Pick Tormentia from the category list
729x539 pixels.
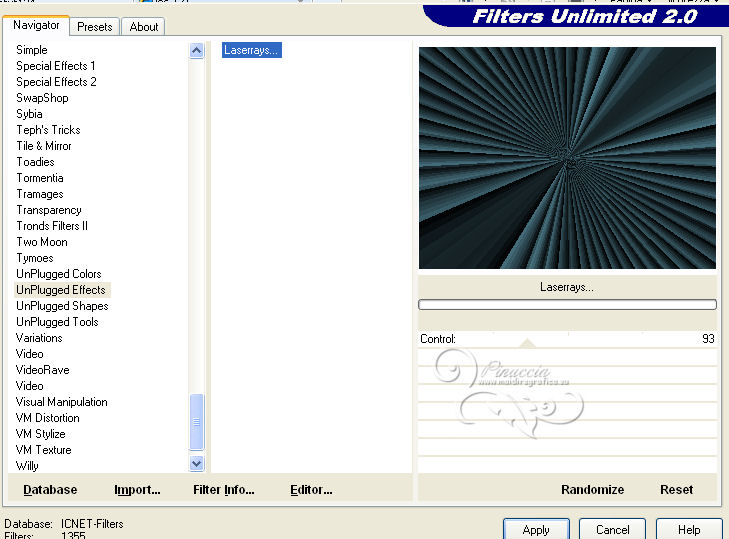pyautogui.click(x=40, y=178)
